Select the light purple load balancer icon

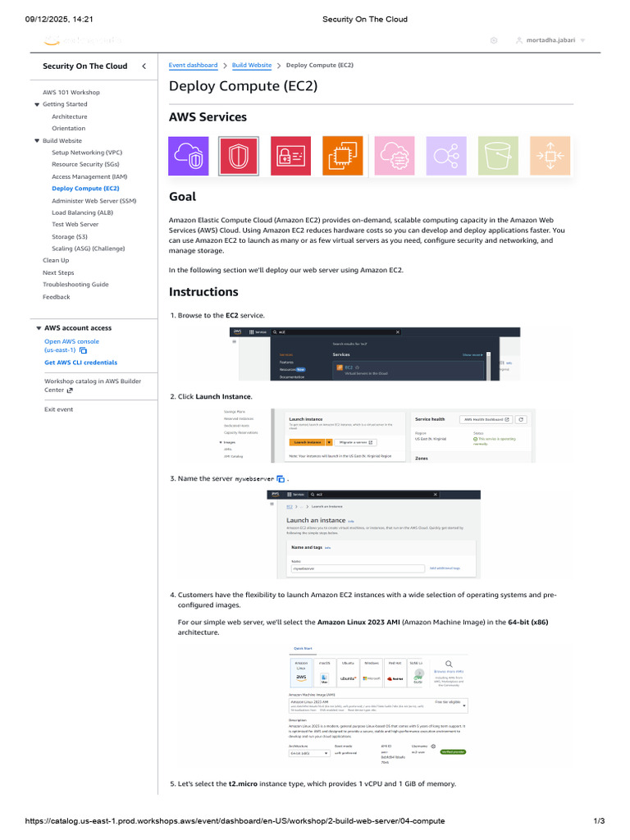[446, 156]
